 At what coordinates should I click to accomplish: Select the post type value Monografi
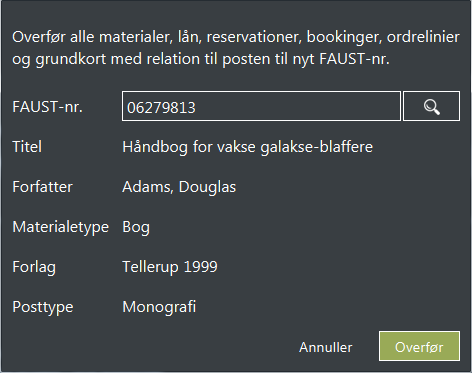coord(159,307)
